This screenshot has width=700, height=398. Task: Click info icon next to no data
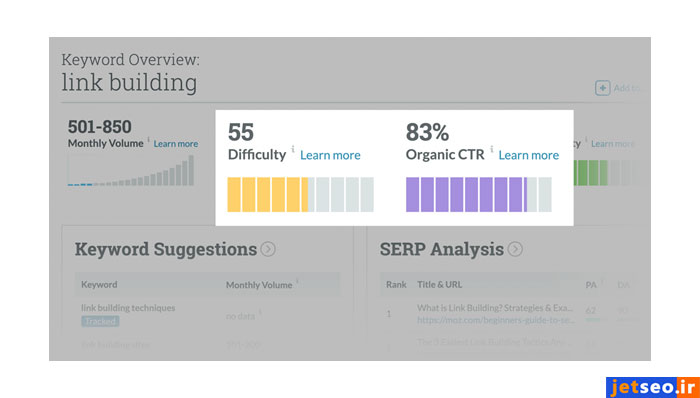tap(260, 312)
